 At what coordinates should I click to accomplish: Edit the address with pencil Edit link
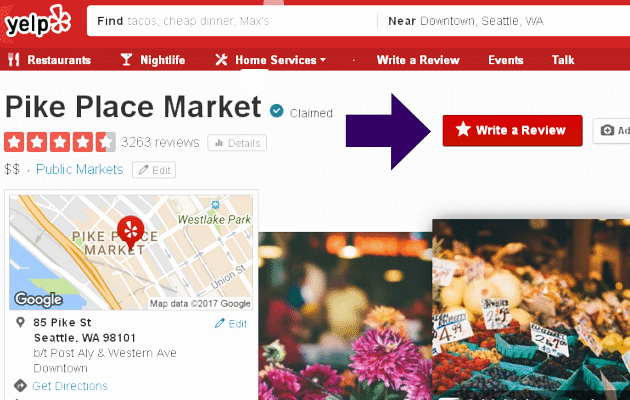(x=231, y=324)
